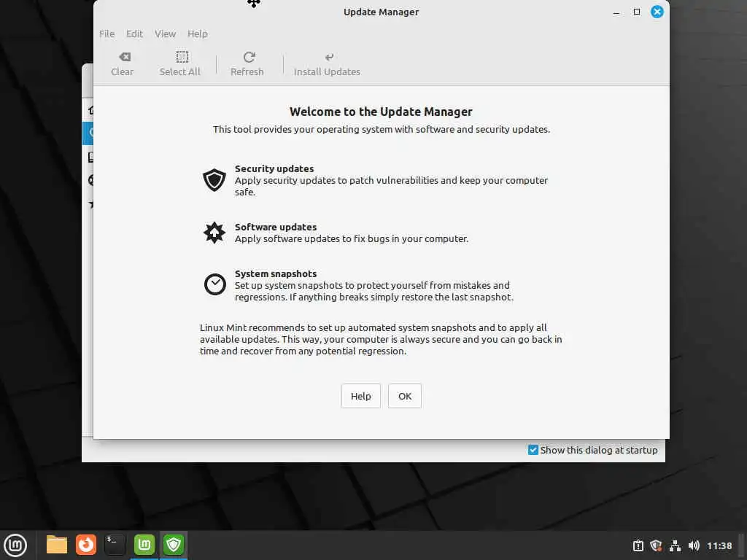Launch Firefox from the taskbar

point(86,545)
